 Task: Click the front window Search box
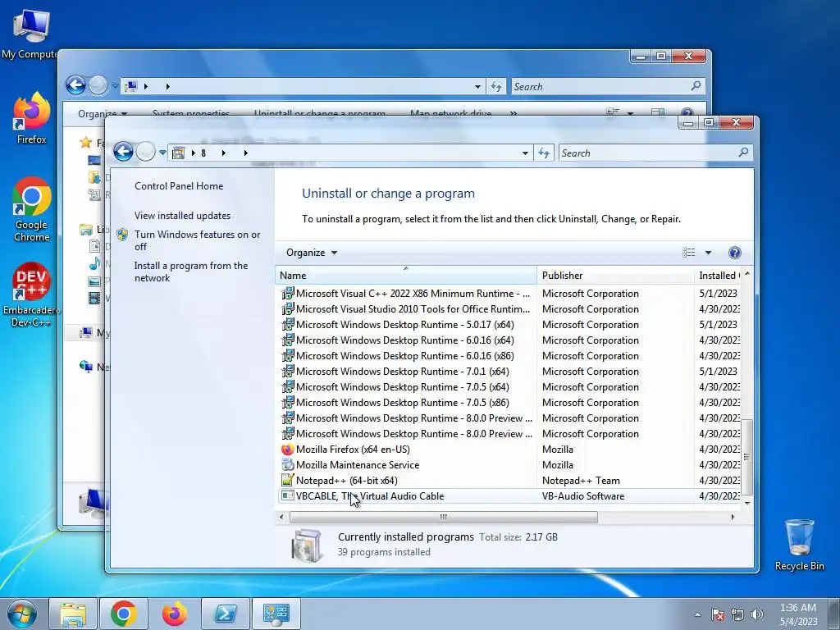point(655,153)
